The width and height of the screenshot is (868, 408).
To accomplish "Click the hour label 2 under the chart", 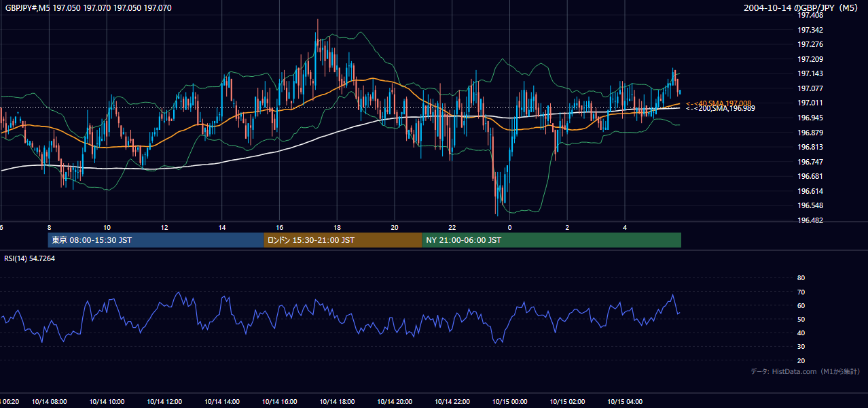I will point(567,227).
